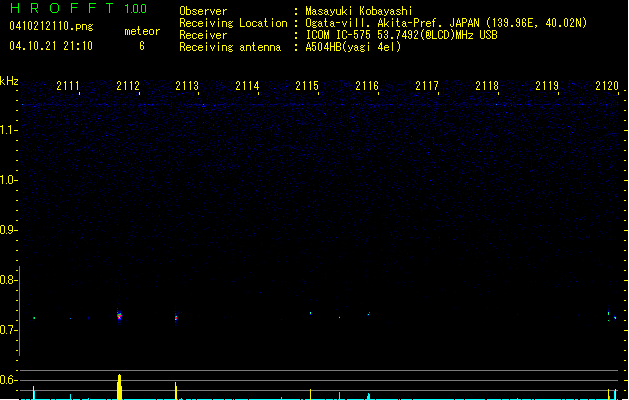The height and width of the screenshot is (400, 629).
Task: Click the 0.8 kHz axis label
Action: pyautogui.click(x=9, y=280)
